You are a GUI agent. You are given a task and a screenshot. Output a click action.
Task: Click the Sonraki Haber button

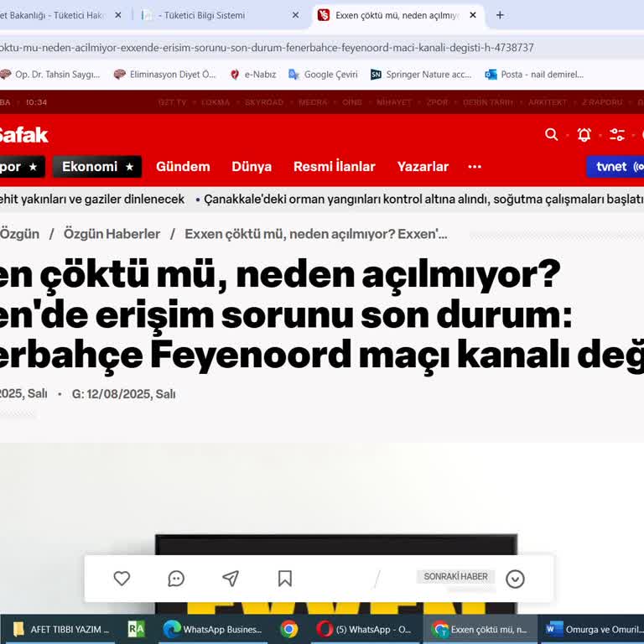(455, 577)
